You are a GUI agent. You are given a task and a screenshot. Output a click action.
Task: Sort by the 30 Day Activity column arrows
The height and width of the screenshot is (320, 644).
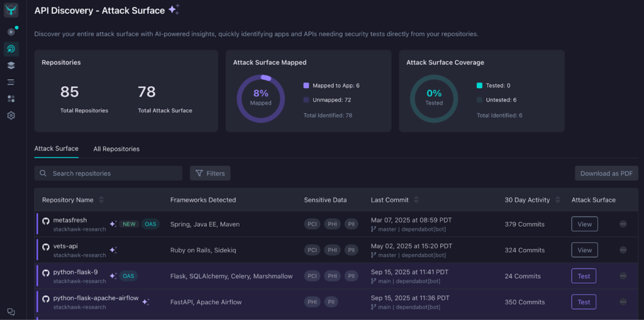(x=557, y=200)
